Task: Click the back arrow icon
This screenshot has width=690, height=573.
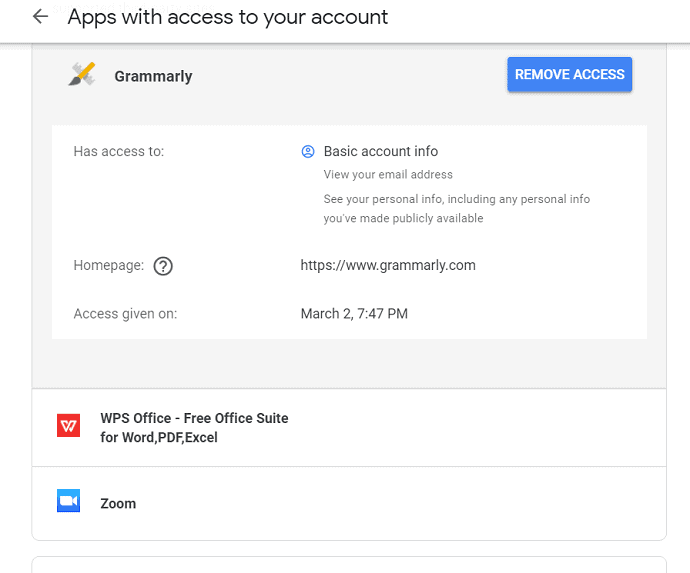Action: tap(40, 17)
